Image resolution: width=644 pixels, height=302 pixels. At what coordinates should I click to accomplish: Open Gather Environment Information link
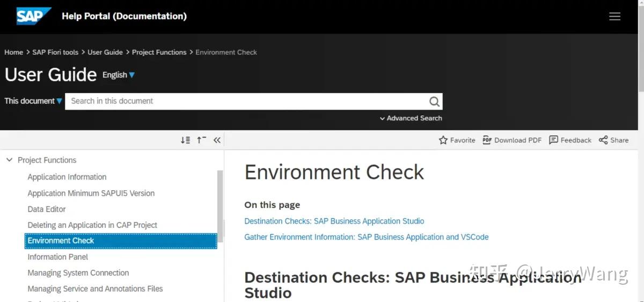[x=367, y=237]
